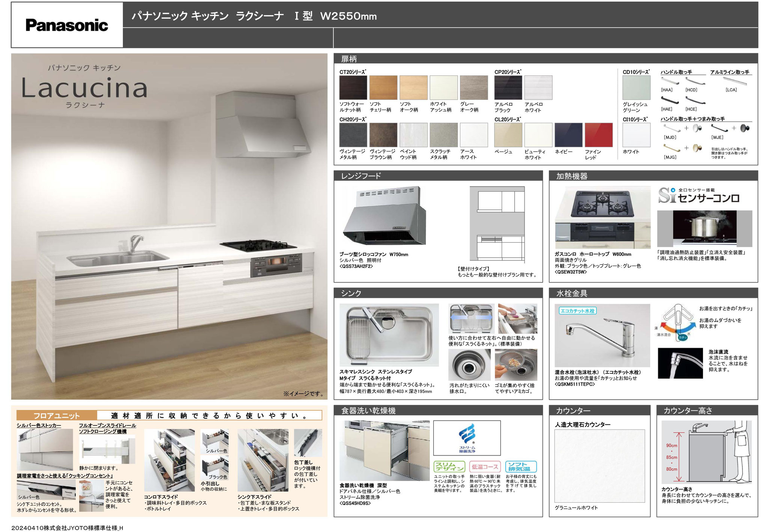Click the 扉柄 section header

tap(546, 59)
